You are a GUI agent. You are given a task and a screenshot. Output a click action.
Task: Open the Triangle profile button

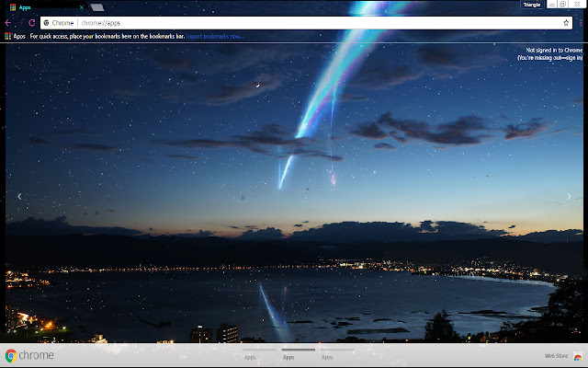click(x=531, y=6)
